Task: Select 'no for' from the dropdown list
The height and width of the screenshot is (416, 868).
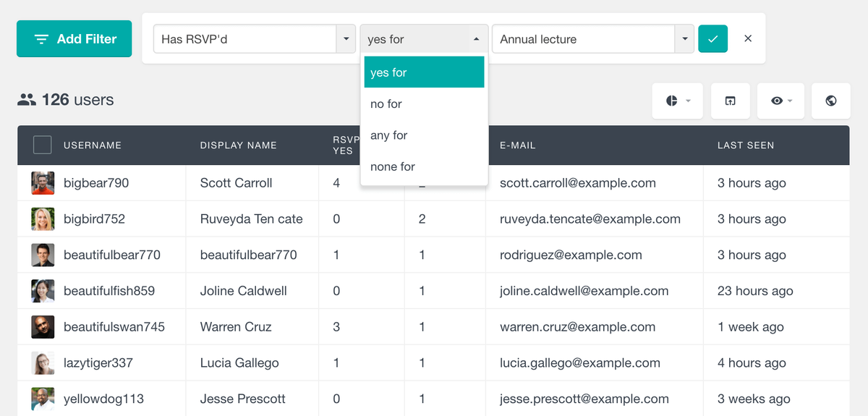Action: 386,104
